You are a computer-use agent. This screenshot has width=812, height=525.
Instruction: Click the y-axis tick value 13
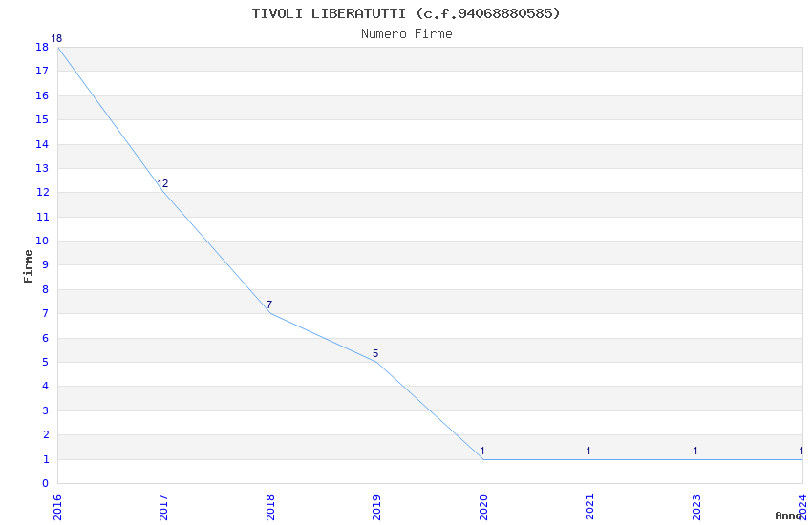(42, 168)
